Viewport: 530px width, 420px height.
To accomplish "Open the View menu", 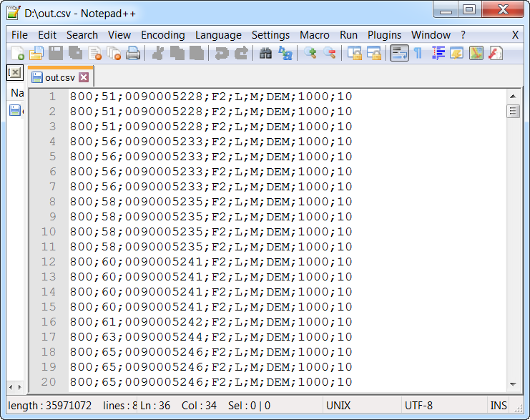I will pos(119,35).
